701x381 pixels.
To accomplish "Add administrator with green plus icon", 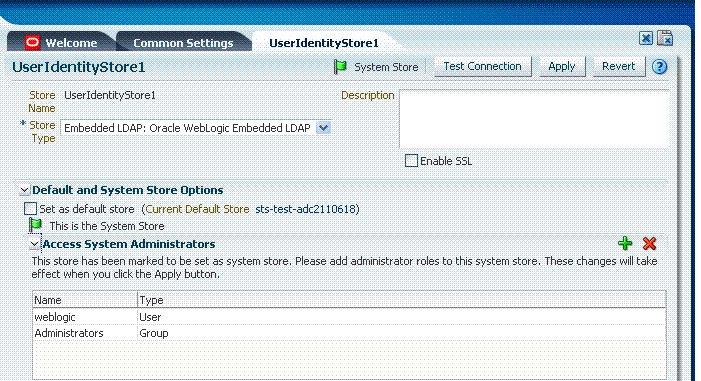I will pyautogui.click(x=625, y=243).
